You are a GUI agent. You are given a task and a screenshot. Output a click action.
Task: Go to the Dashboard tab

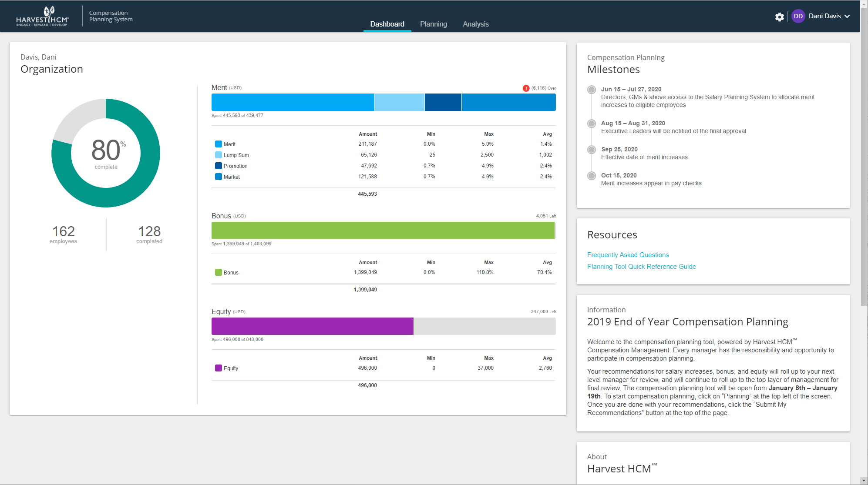pos(387,24)
